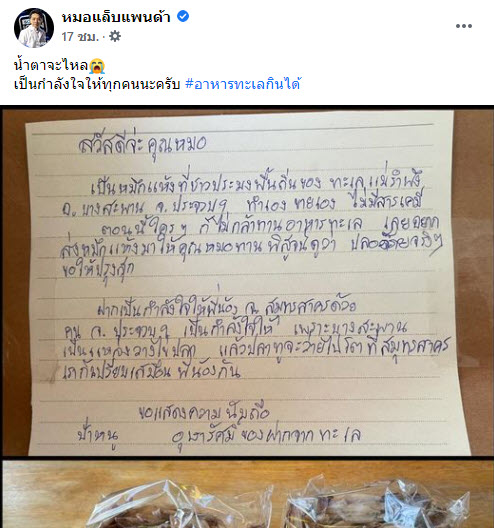Open the right dried squid bag photo
Viewport: 494px width, 528px height.
(x=377, y=505)
